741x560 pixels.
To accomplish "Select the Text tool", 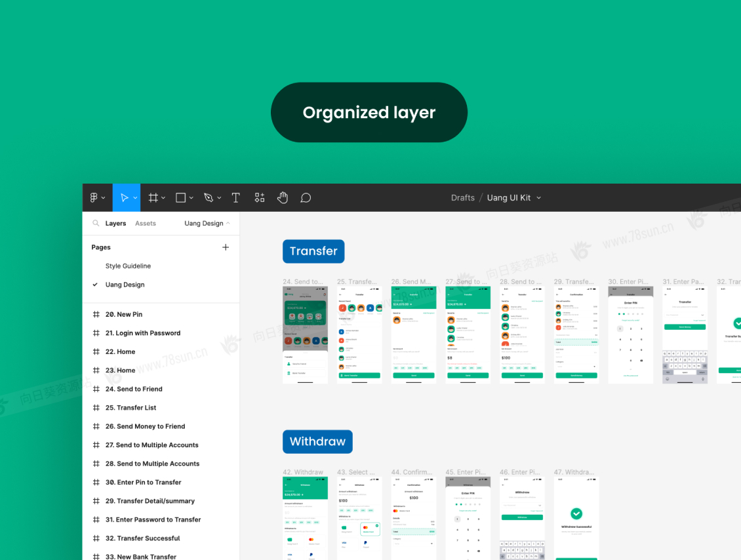I will click(x=236, y=197).
